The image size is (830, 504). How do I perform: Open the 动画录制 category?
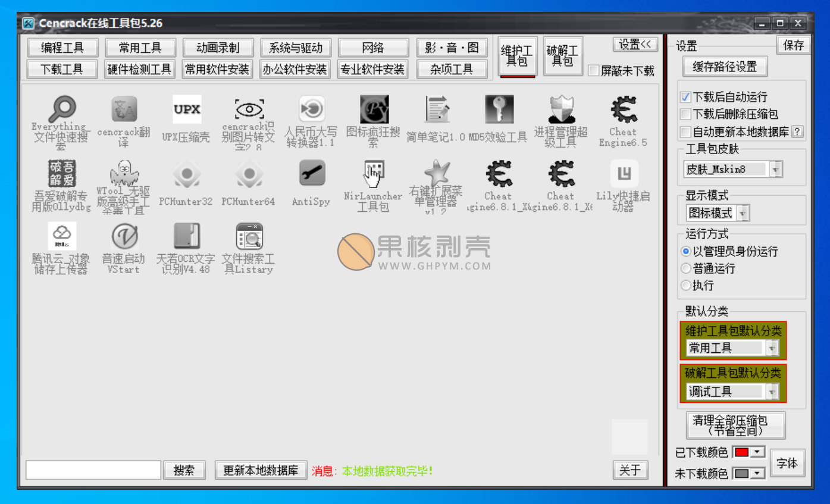pyautogui.click(x=217, y=48)
